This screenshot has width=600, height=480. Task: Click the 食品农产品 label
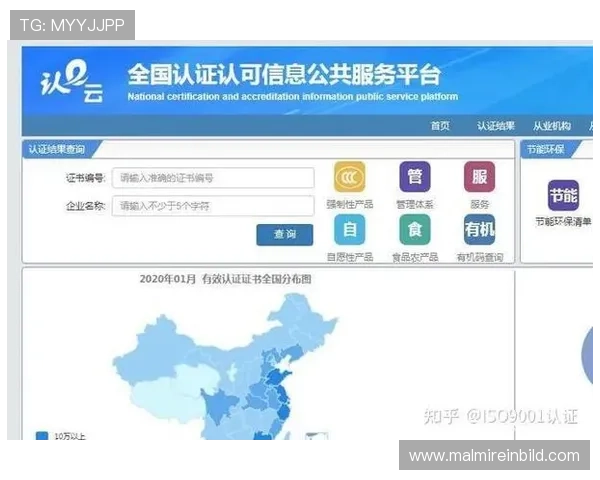415,257
